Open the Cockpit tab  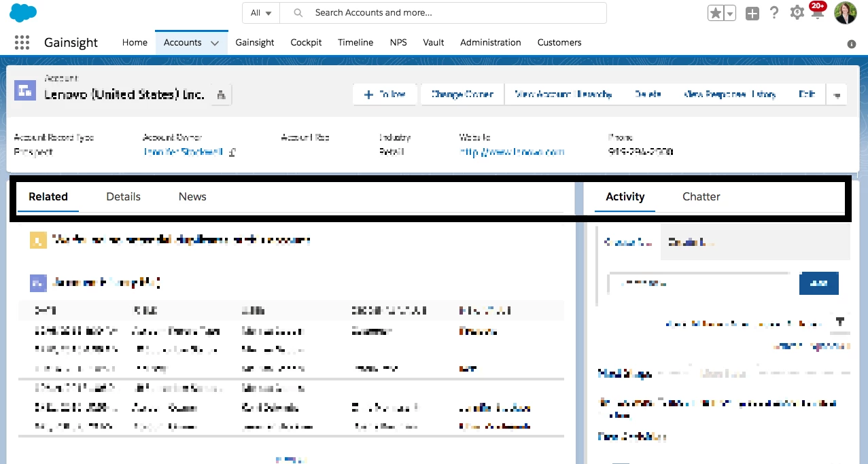pyautogui.click(x=306, y=42)
